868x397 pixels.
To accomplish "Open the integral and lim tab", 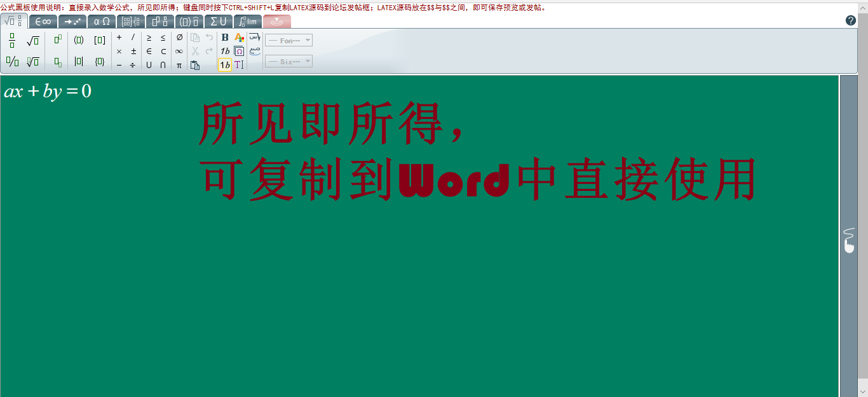I will click(248, 22).
